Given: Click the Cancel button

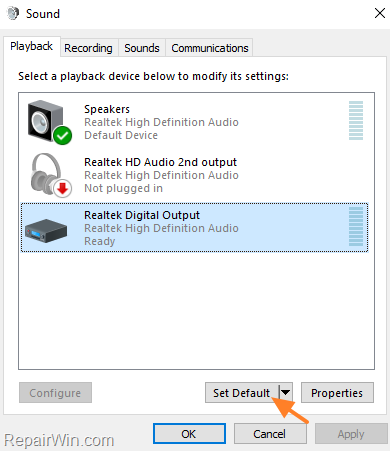Looking at the screenshot, I should [x=270, y=434].
